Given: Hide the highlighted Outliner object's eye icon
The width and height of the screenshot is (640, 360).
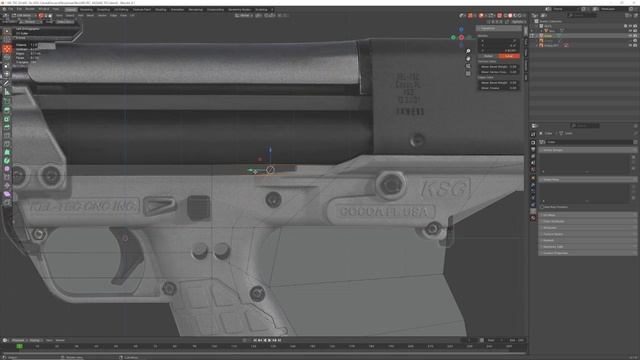Looking at the screenshot, I should click(631, 36).
